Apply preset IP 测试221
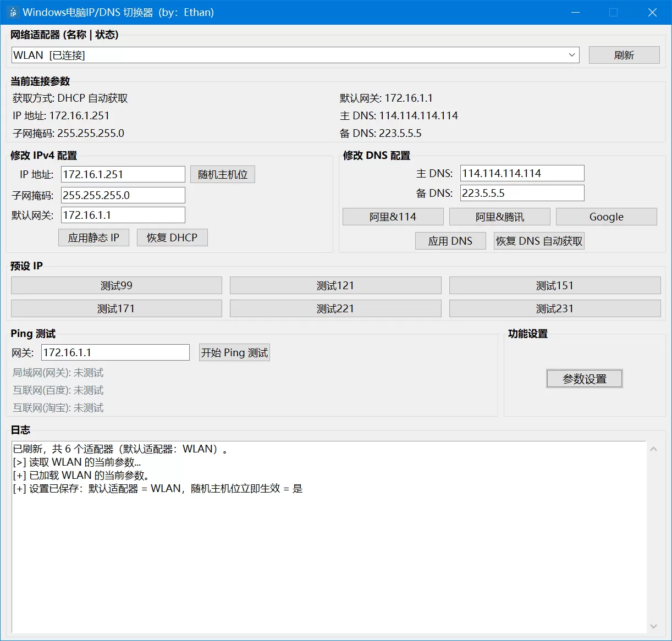Screen dimensions: 672x641 point(335,308)
